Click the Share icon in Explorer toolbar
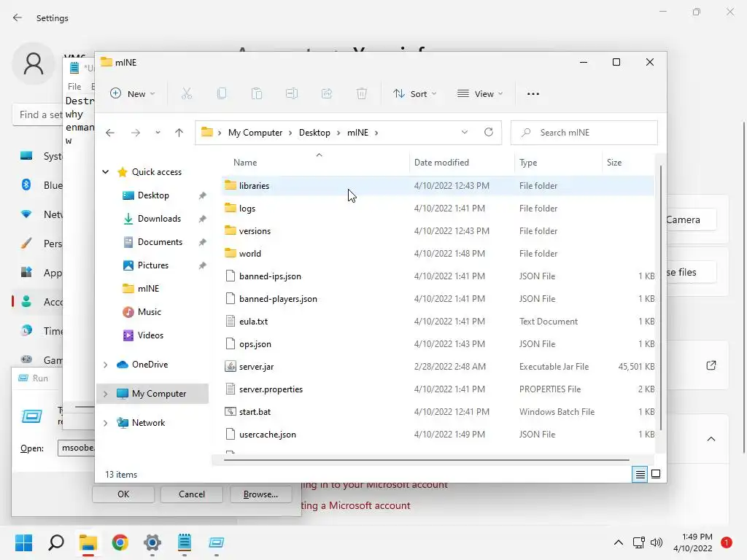 tap(327, 94)
